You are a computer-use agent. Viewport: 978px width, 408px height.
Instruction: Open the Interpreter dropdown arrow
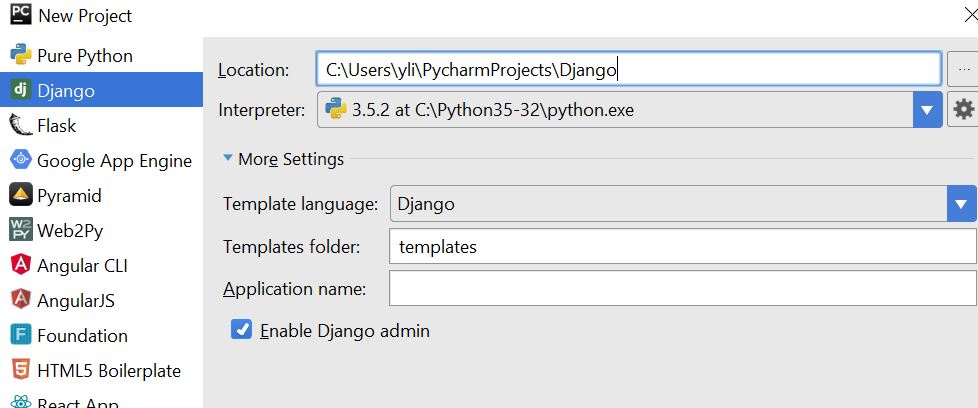pos(927,110)
